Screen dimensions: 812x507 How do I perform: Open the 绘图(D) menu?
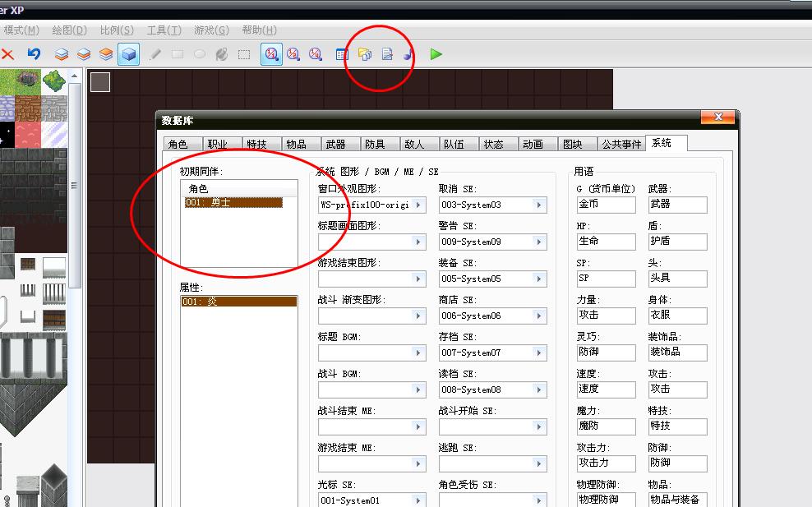[69, 30]
